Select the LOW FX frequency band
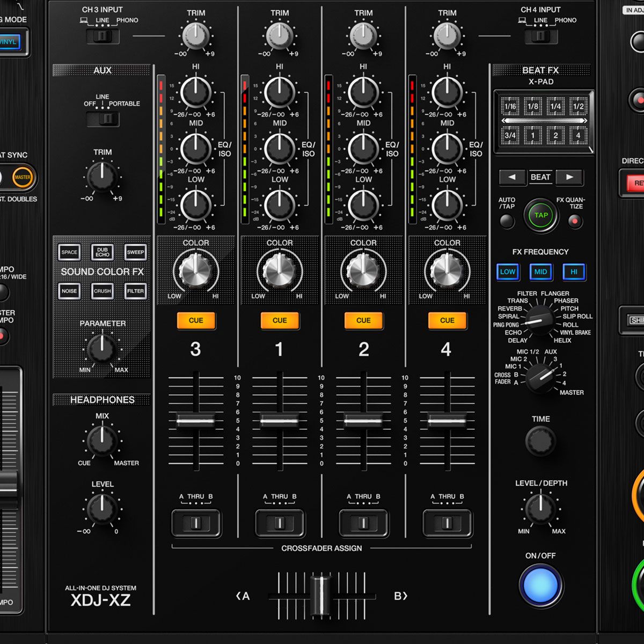This screenshot has height=644, width=644. [508, 272]
